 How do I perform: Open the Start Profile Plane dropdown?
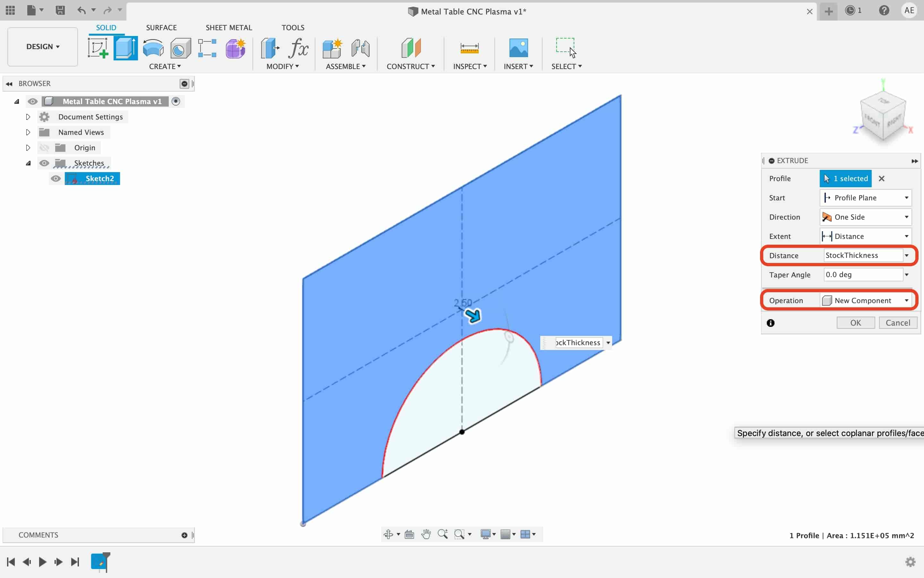pos(866,197)
